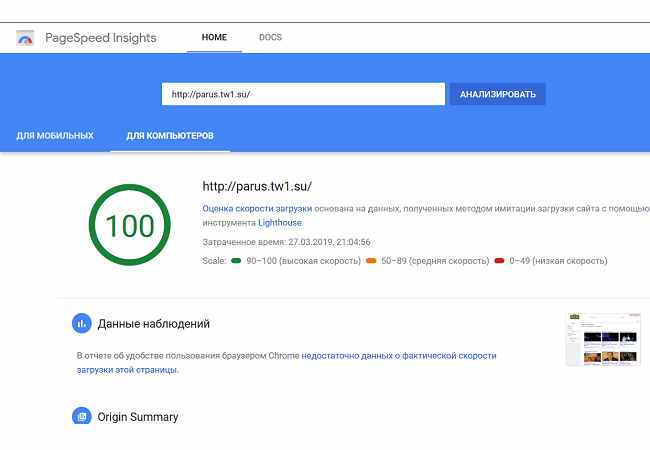Click the Данные наблюдений heading
The height and width of the screenshot is (450, 650).
point(153,324)
